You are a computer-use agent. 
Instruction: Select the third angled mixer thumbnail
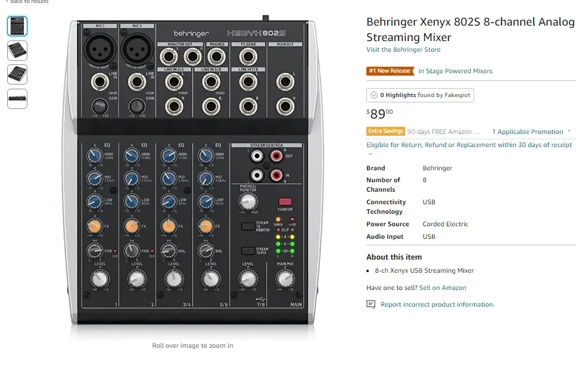click(17, 74)
